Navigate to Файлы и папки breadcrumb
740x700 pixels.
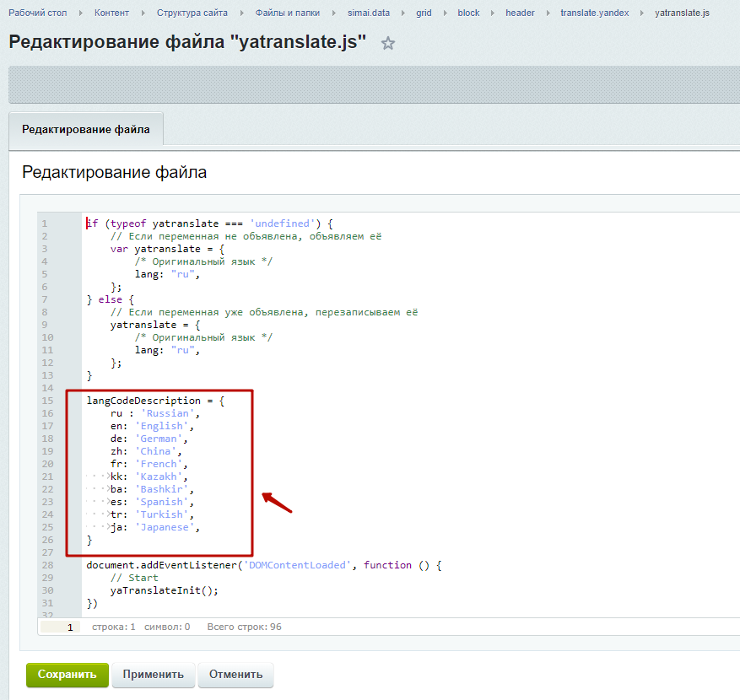(x=287, y=13)
